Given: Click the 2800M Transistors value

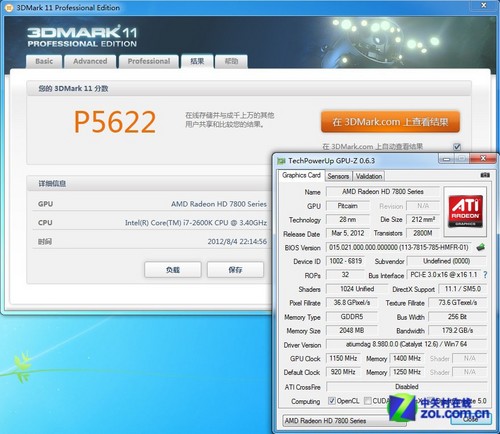Looking at the screenshot, I should coord(423,233).
